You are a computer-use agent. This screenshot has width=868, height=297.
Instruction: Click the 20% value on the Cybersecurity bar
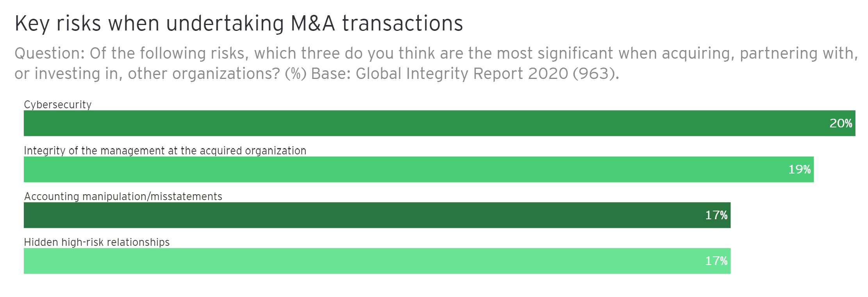coord(841,123)
